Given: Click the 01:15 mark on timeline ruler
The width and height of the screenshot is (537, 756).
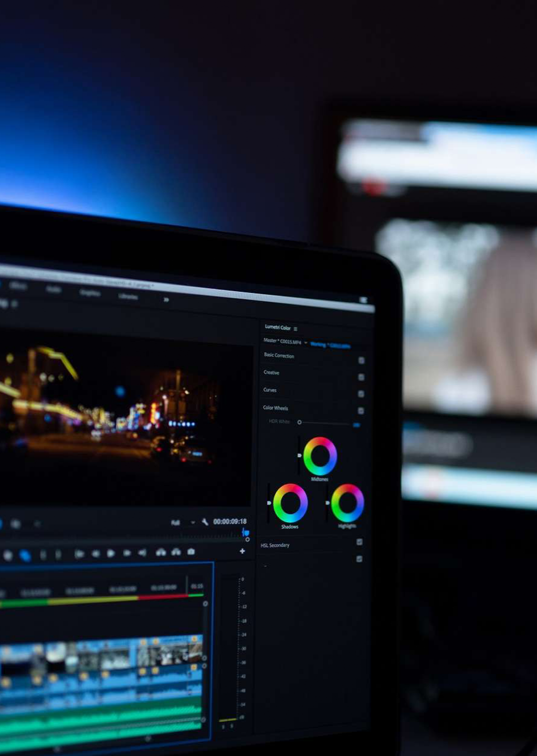Looking at the screenshot, I should point(197,586).
